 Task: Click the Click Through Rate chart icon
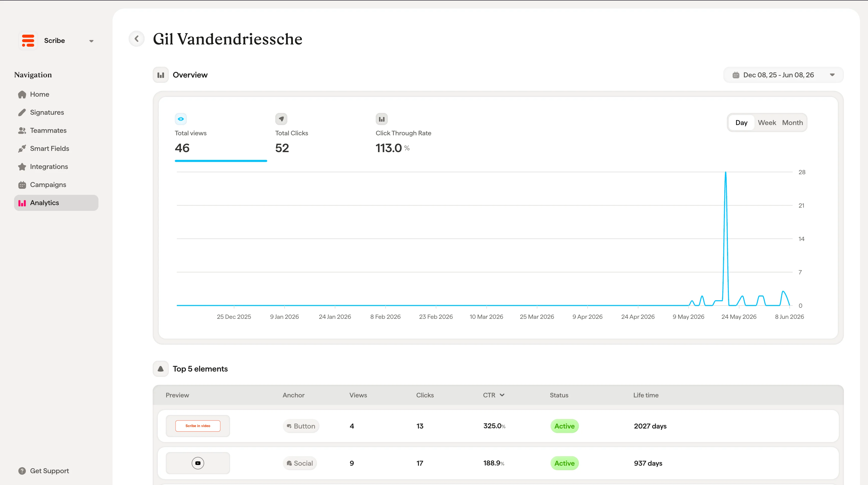382,119
